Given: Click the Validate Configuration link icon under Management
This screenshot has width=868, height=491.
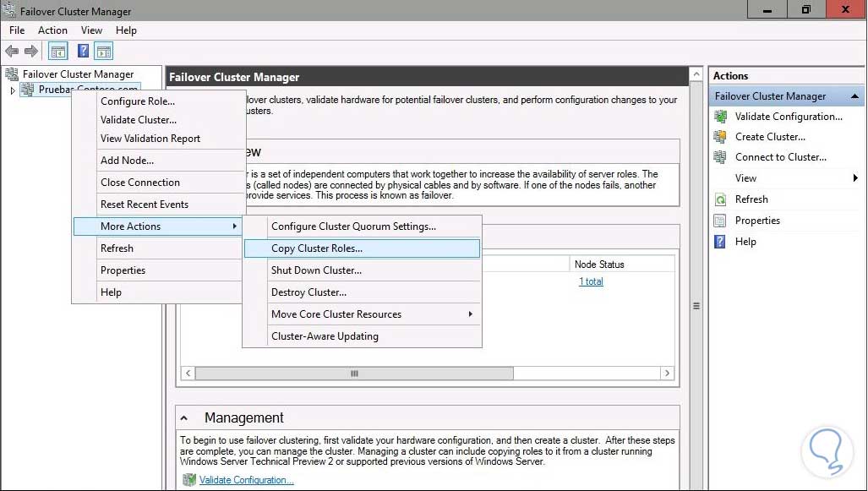Looking at the screenshot, I should (188, 479).
